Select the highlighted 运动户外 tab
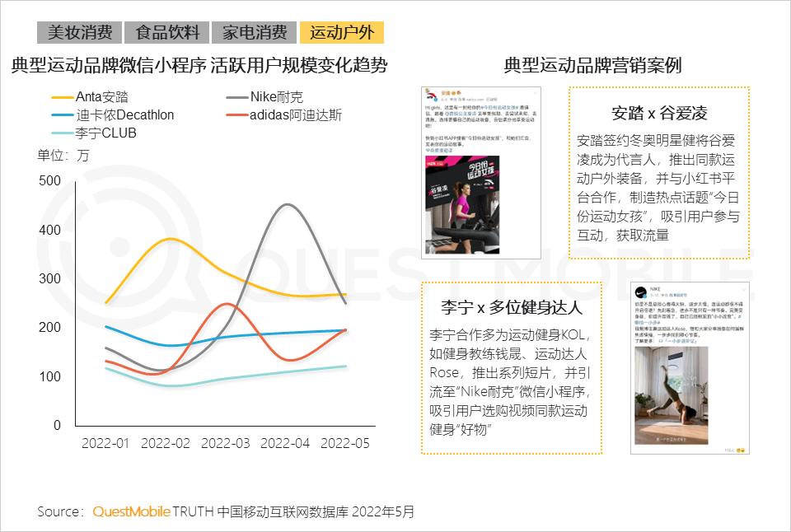Image resolution: width=791 pixels, height=532 pixels. 341,32
